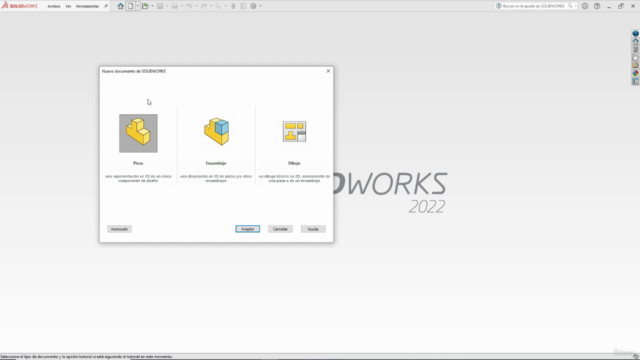Select the Ensamblaje document type thumbnail

point(216,132)
